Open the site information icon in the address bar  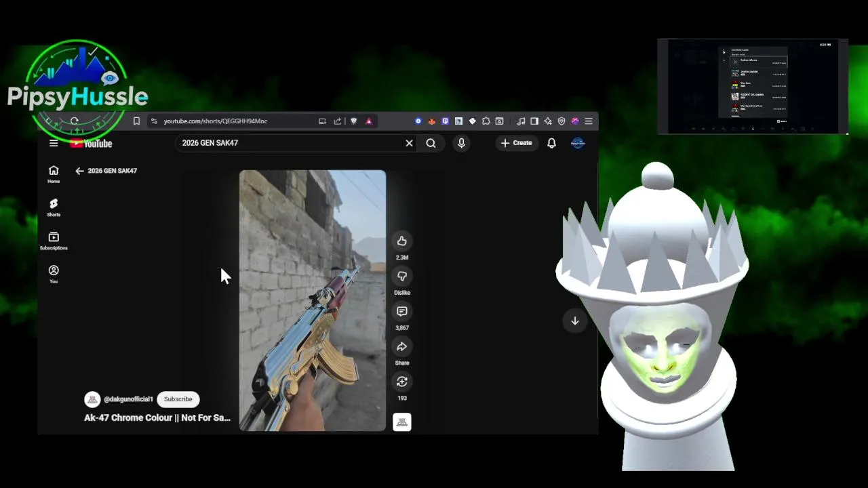click(x=154, y=121)
